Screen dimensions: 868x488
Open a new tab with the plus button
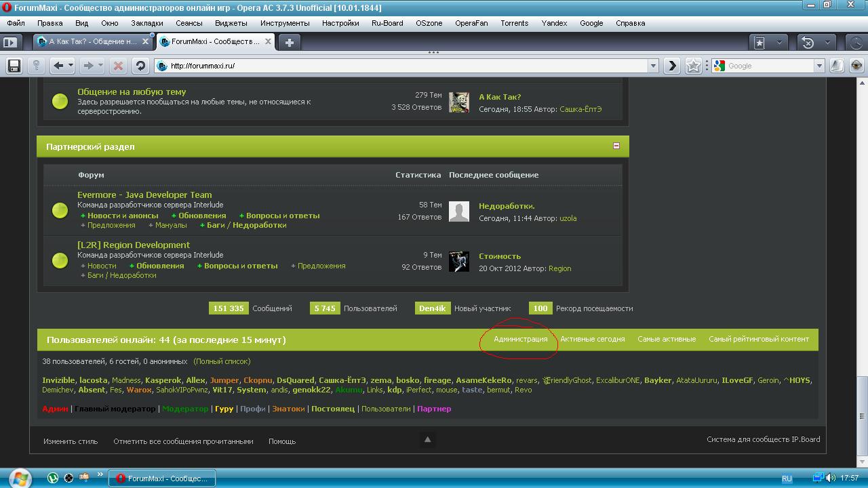pyautogui.click(x=289, y=42)
